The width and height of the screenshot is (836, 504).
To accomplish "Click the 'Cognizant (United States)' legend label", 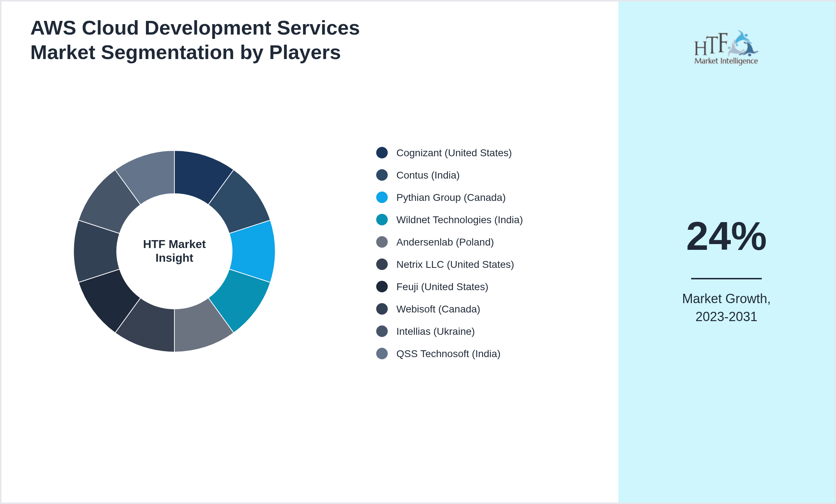I will (454, 153).
